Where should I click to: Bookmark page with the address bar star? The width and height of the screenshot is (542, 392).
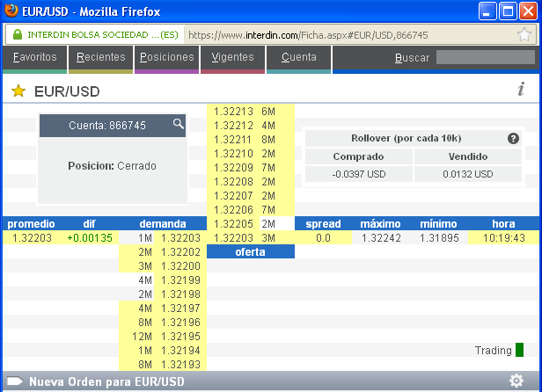[x=524, y=34]
